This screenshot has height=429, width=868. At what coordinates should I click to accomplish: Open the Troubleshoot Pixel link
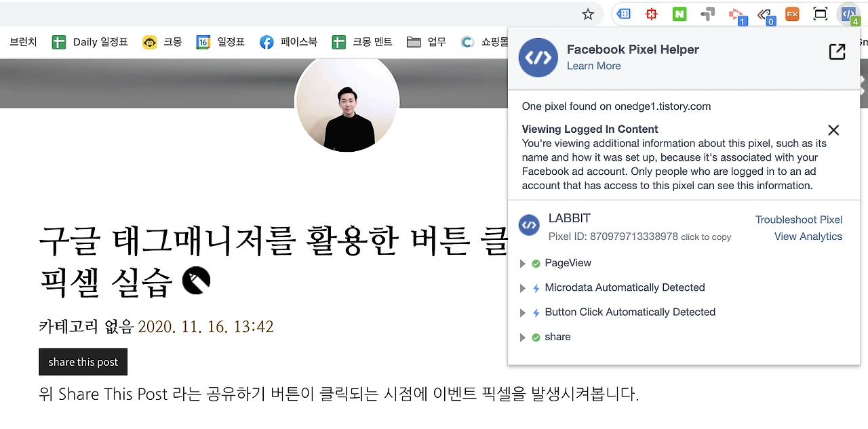point(799,220)
